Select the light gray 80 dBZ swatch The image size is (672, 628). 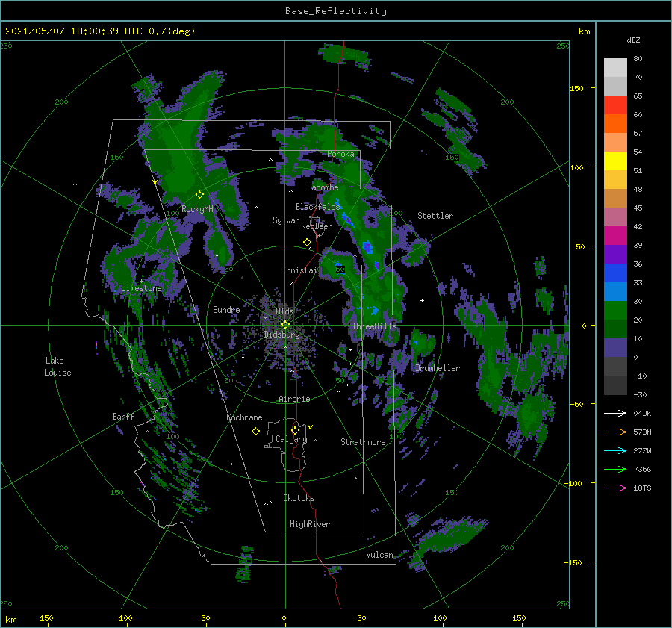[x=615, y=67]
